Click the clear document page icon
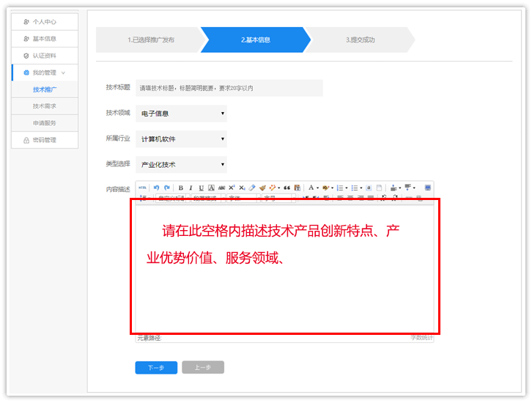532x403 pixels. coord(379,188)
